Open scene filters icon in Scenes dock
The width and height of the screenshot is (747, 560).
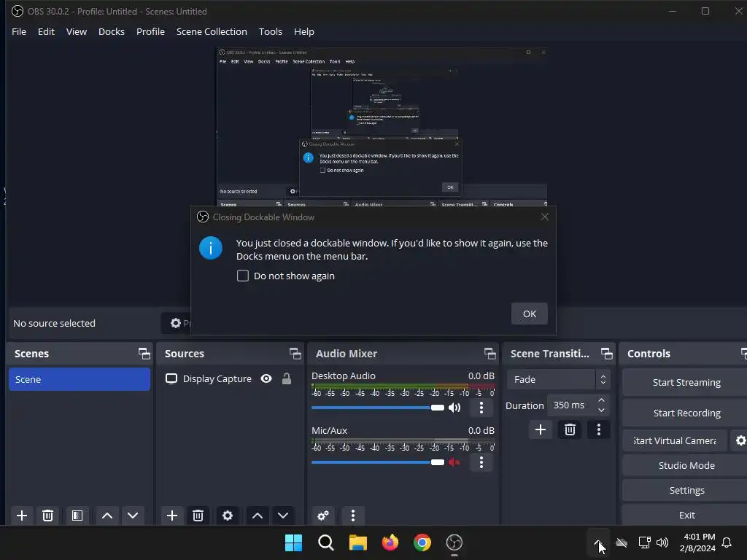[x=77, y=516]
